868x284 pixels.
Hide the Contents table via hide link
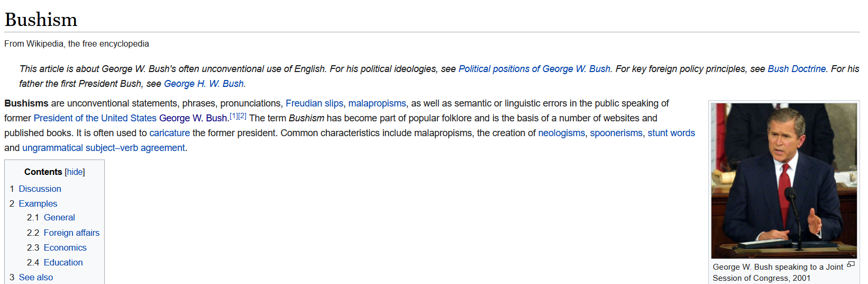(75, 172)
